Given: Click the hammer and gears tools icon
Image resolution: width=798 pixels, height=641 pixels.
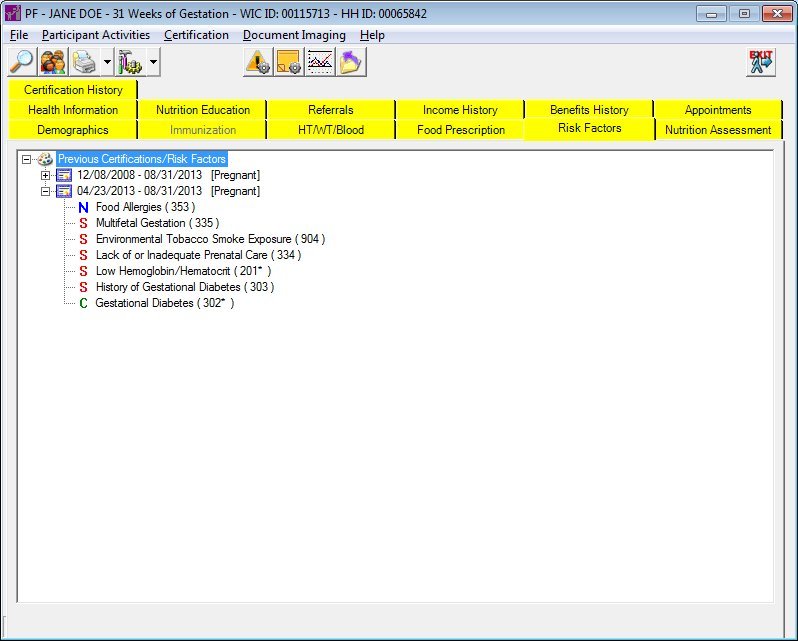Looking at the screenshot, I should 131,62.
